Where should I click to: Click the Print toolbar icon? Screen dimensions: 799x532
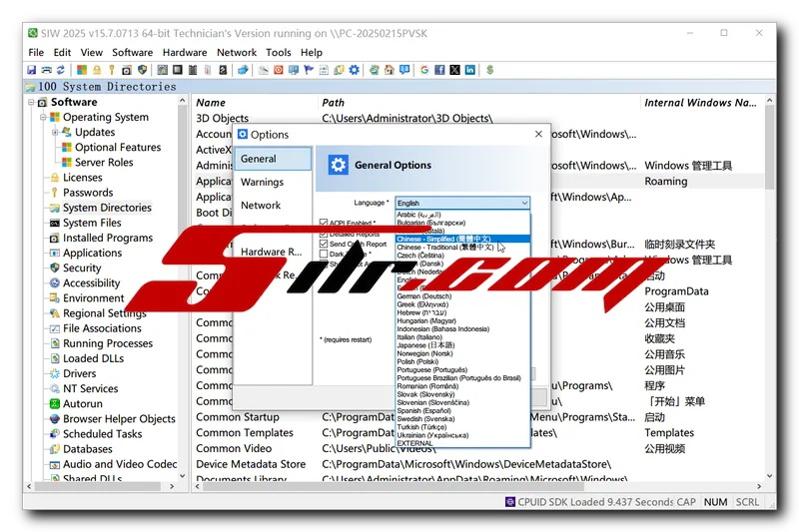point(46,70)
